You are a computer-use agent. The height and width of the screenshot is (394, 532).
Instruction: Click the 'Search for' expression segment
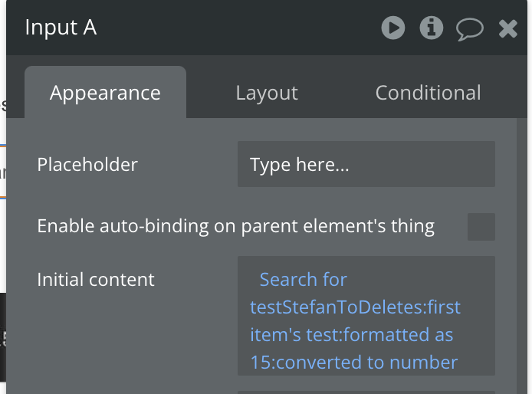click(x=303, y=280)
